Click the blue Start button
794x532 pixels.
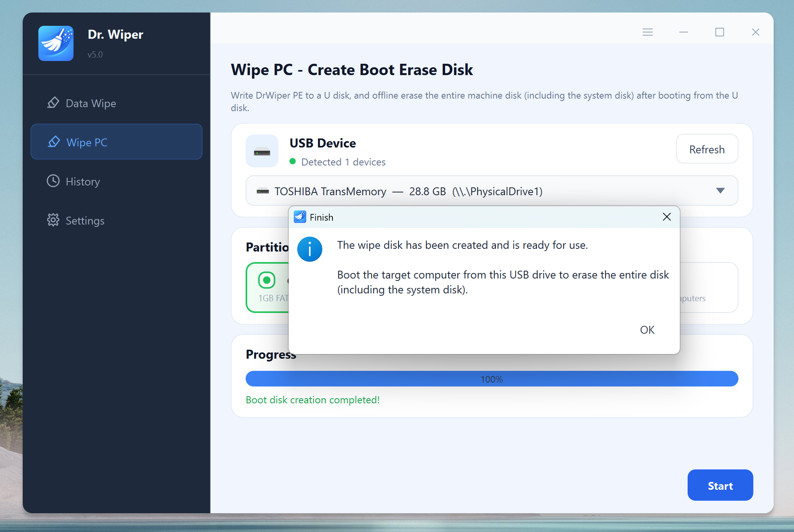pos(720,485)
